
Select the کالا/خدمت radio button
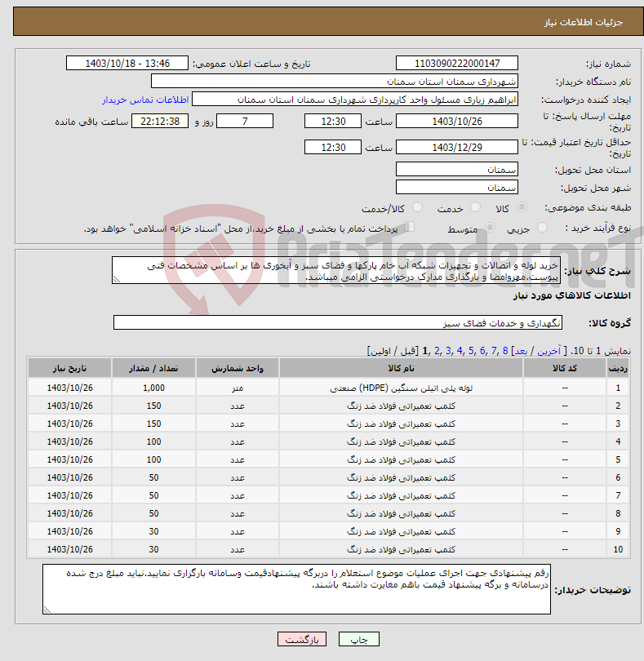417,207
